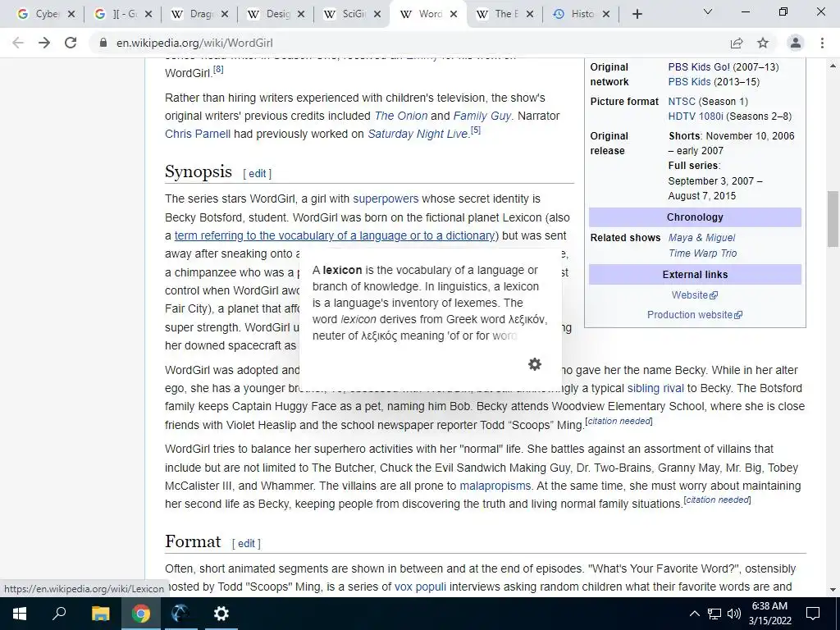Open the Saturday Night Live link
Viewport: 840px width, 630px height.
tap(418, 134)
